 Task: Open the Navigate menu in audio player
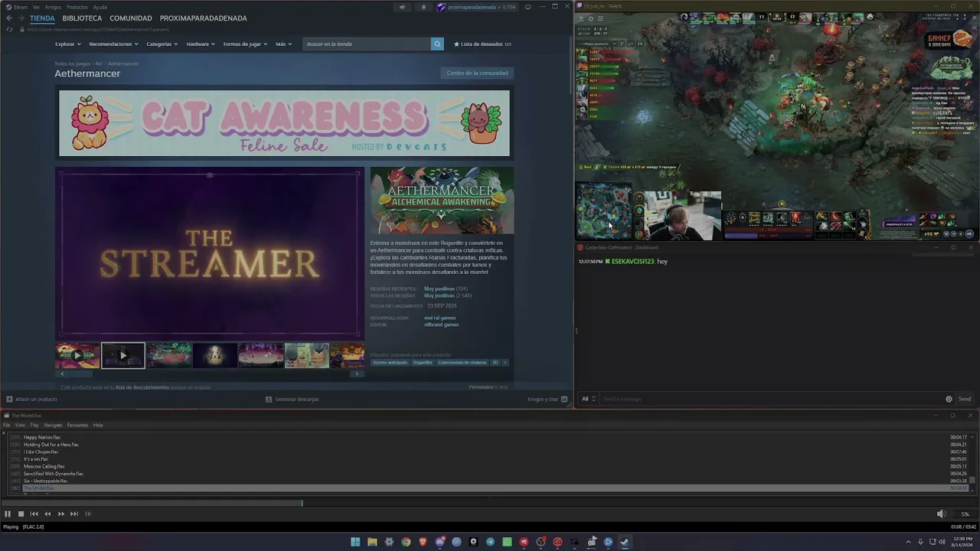pos(53,425)
